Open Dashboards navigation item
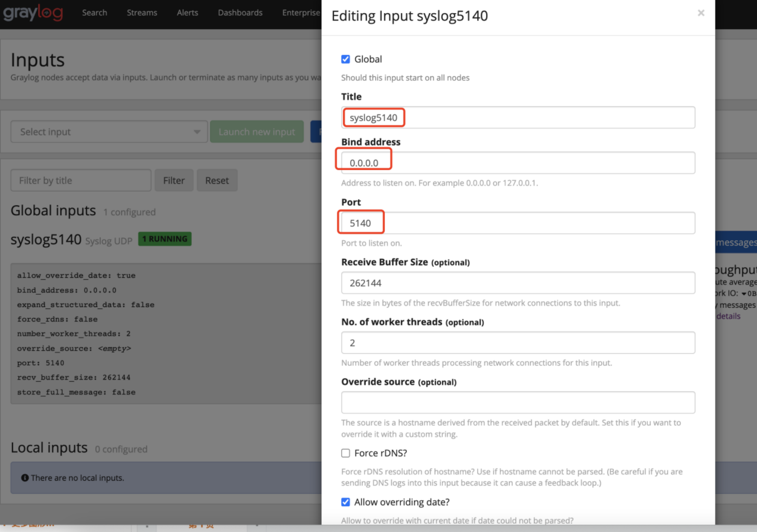The width and height of the screenshot is (757, 532). coord(240,13)
